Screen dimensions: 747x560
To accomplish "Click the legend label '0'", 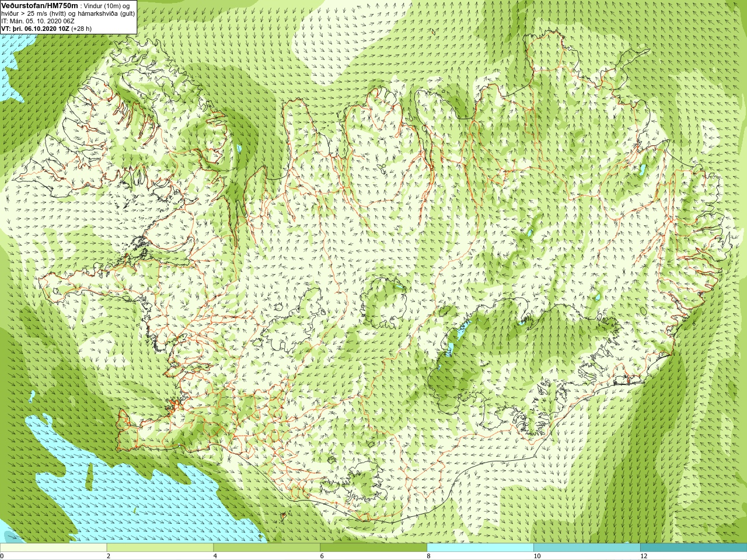I will coord(2,556).
